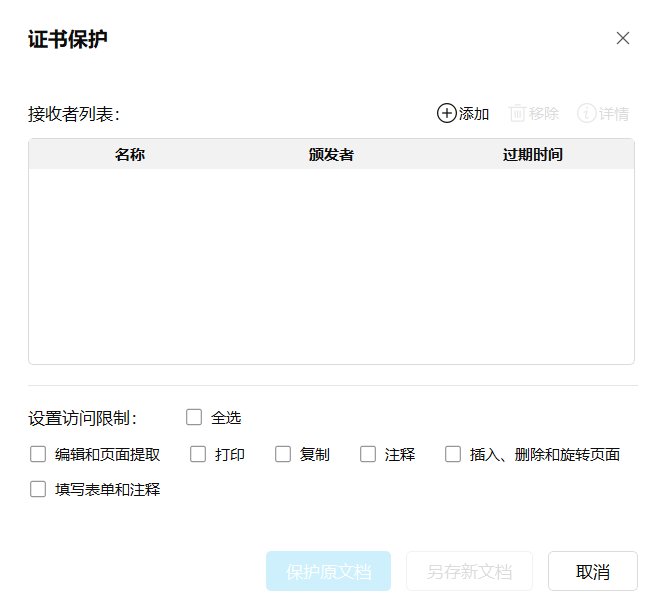This screenshot has height=614, width=666.
Task: Click the 颁发者 column header
Action: pyautogui.click(x=331, y=155)
